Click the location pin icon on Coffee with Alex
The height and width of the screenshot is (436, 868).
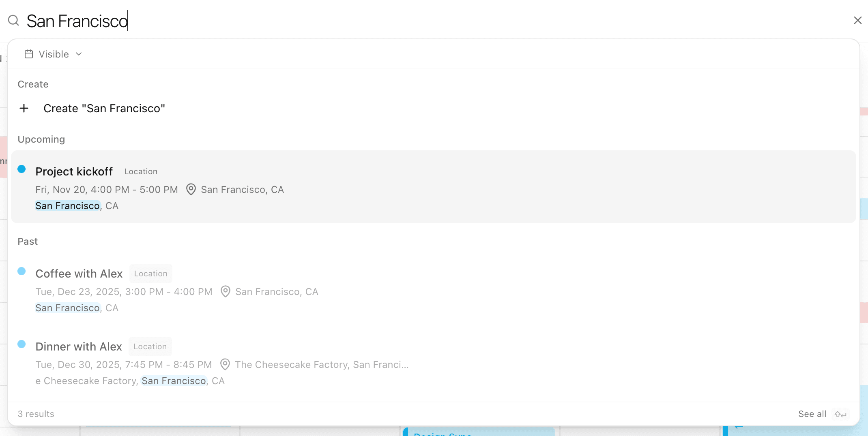[226, 291]
